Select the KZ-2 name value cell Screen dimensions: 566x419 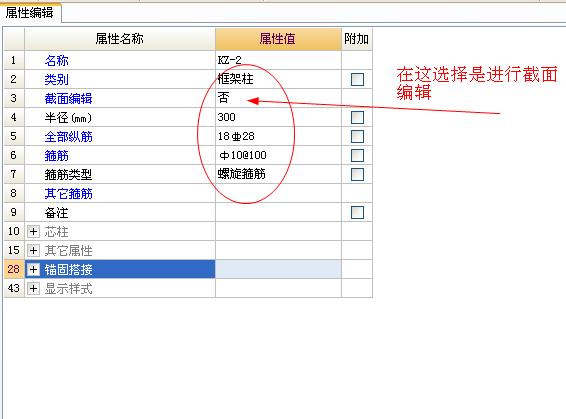(x=278, y=60)
